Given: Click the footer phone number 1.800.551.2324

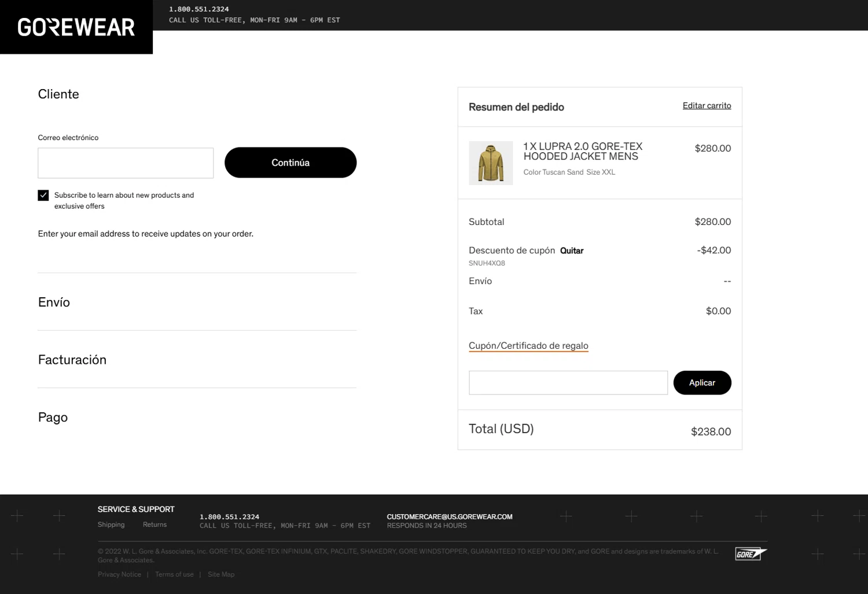Looking at the screenshot, I should coord(229,517).
